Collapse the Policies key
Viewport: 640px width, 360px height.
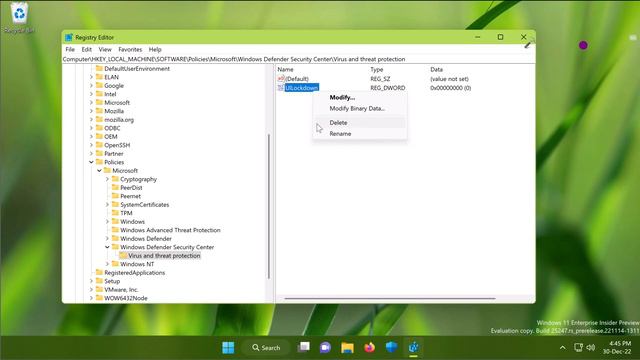(91, 162)
